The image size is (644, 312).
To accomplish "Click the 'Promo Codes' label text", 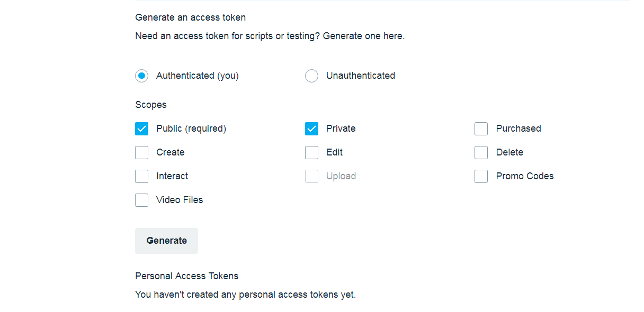I will [x=524, y=176].
